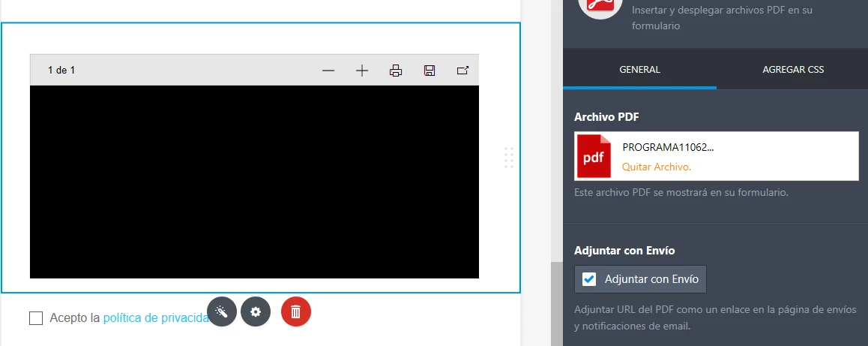Click the 1 de 1 page indicator

61,71
